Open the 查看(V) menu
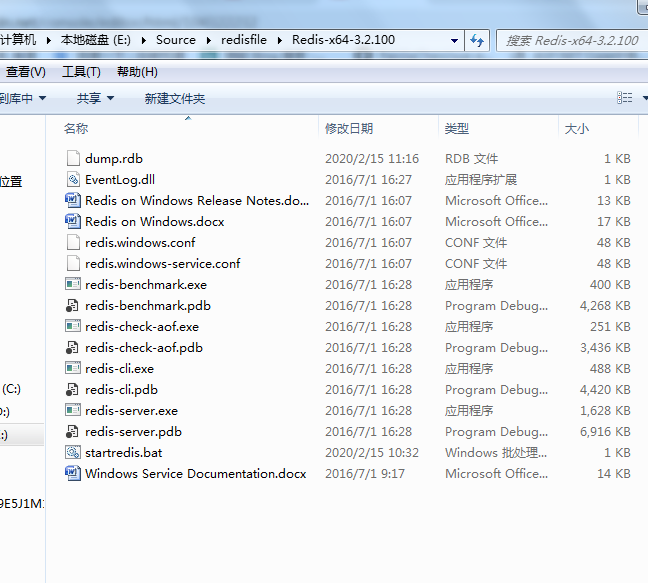Image resolution: width=648 pixels, height=583 pixels. (x=26, y=72)
